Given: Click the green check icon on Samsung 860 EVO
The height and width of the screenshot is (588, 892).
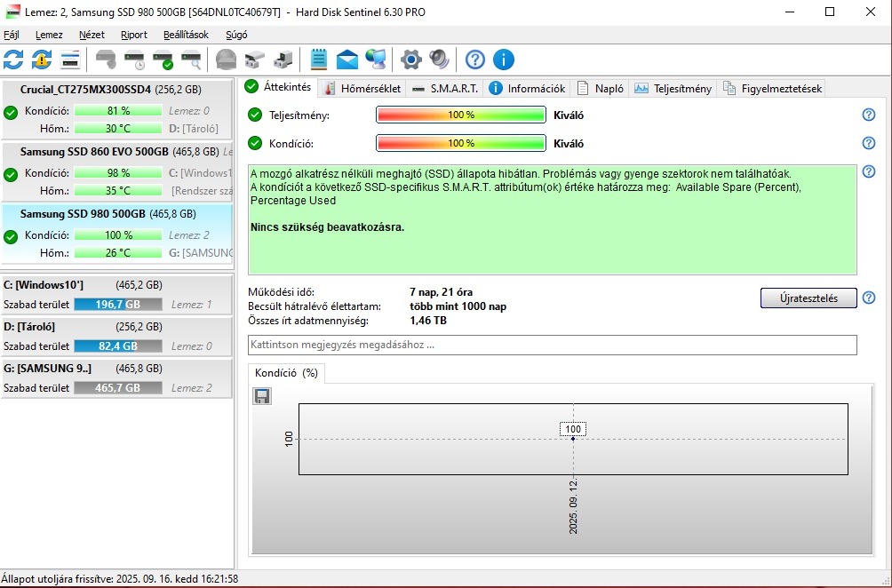Looking at the screenshot, I should pos(11,175).
